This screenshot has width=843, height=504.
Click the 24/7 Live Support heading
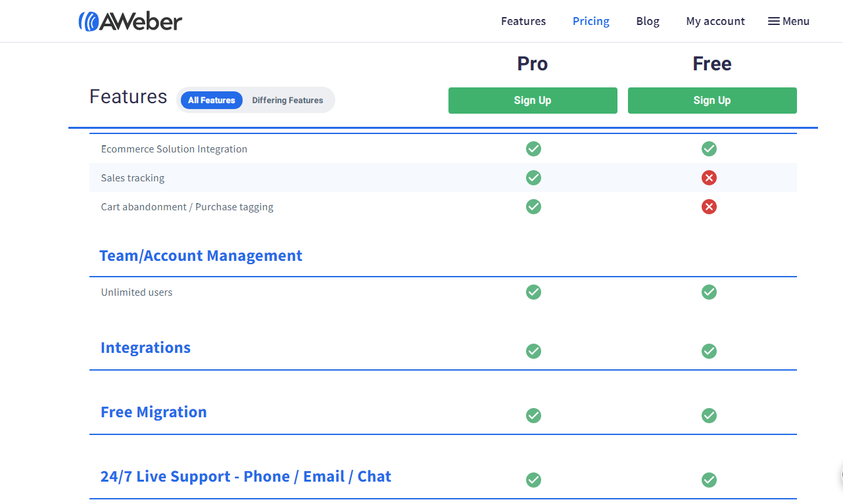(x=246, y=476)
